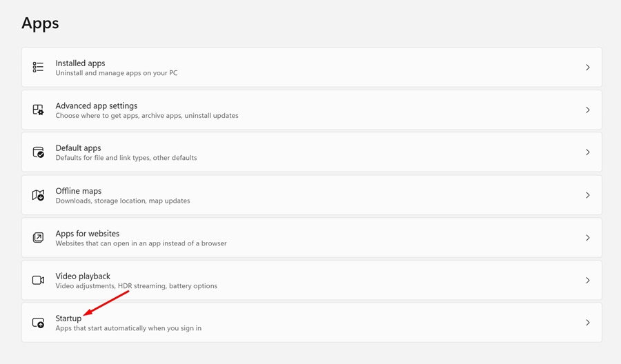This screenshot has width=621, height=364.
Task: Select the Video playback title text
Action: (83, 276)
